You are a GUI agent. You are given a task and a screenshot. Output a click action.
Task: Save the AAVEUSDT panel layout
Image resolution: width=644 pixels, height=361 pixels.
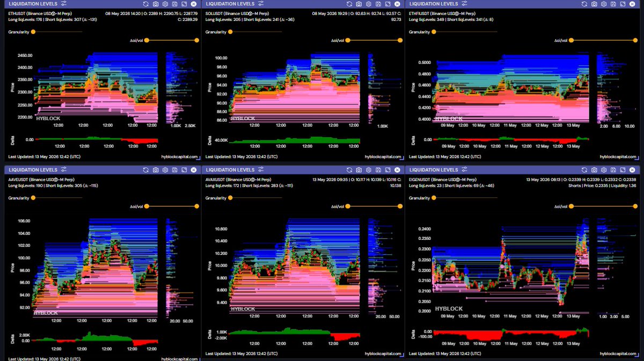coord(174,170)
